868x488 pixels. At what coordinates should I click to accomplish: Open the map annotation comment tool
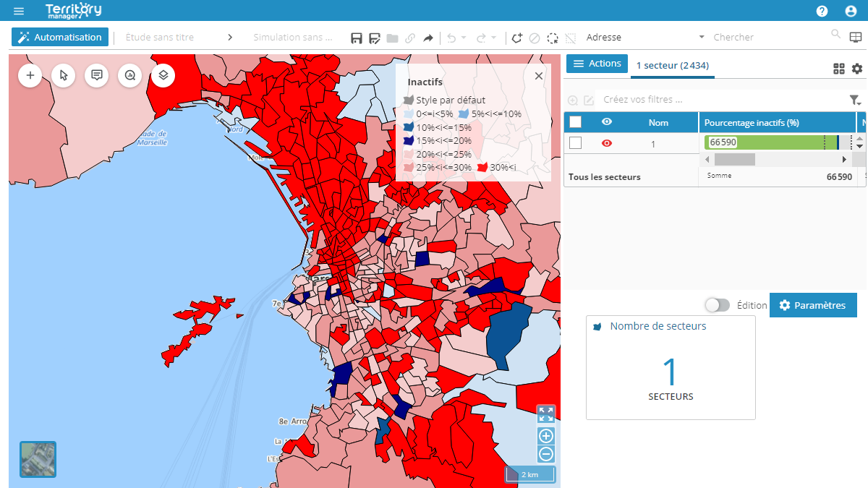click(97, 75)
